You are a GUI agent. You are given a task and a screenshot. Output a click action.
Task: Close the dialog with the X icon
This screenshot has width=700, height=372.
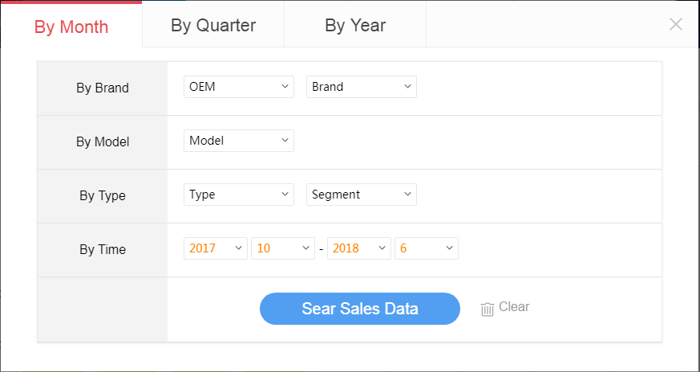(676, 25)
